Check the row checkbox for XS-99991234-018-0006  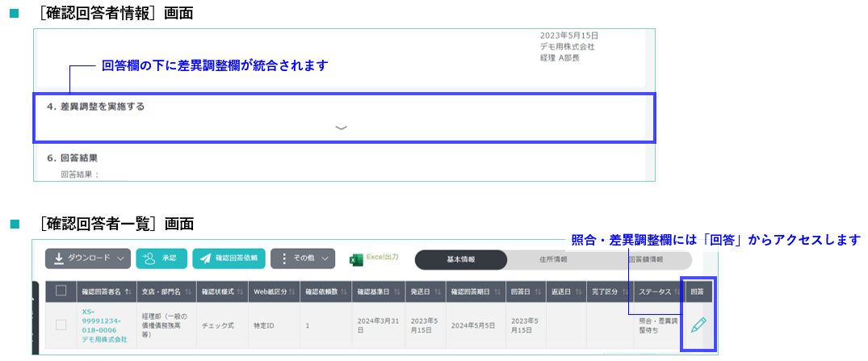coord(61,325)
